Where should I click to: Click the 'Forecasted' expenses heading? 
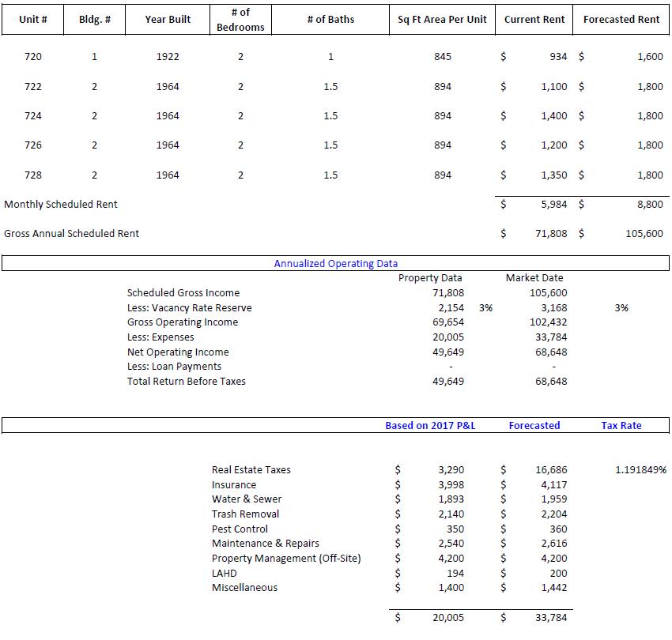point(534,425)
